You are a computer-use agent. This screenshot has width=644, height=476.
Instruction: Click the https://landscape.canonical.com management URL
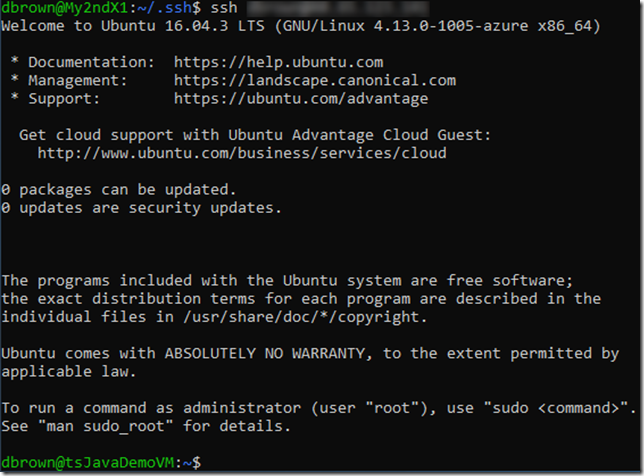pyautogui.click(x=315, y=80)
